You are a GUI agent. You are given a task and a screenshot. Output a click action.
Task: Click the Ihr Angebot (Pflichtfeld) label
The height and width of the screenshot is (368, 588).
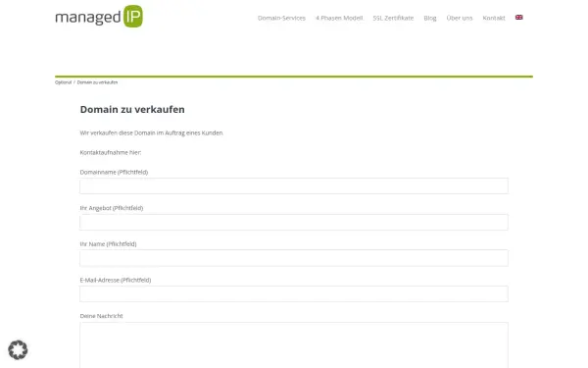coord(112,208)
